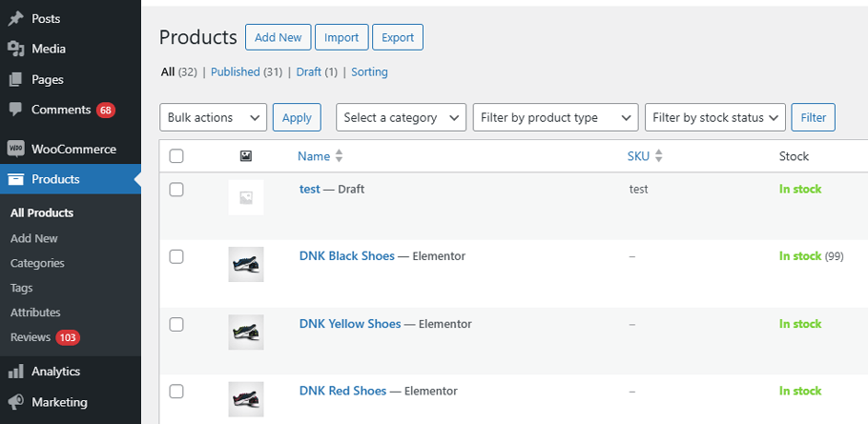Click DNK Black Shoes thumbnail image
The image size is (868, 424).
(246, 264)
